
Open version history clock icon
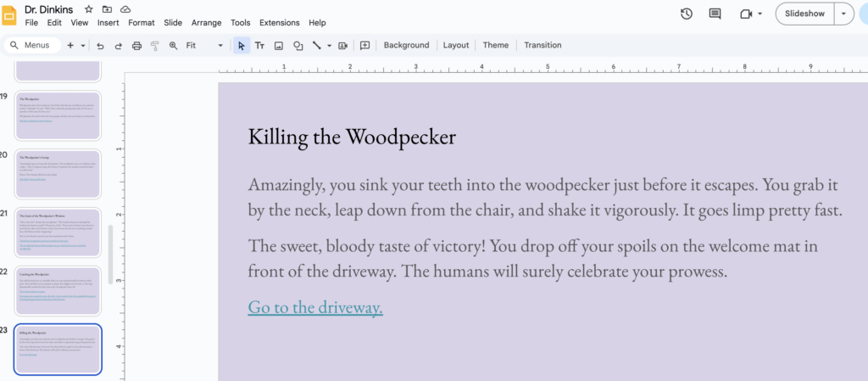(687, 14)
